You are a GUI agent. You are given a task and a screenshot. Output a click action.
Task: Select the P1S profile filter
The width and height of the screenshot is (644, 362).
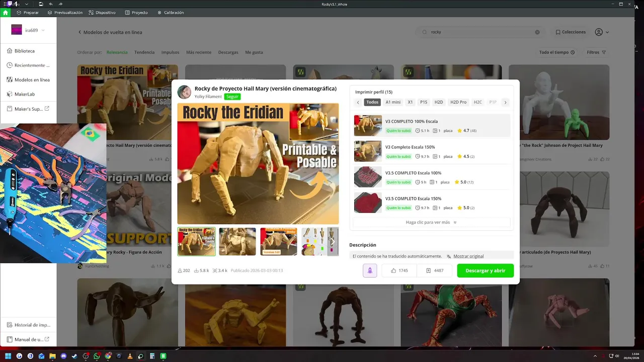[424, 102]
